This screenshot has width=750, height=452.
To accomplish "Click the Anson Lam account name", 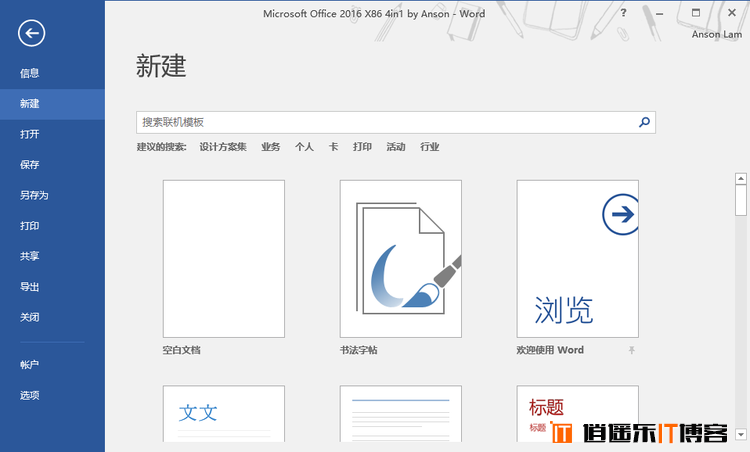I will click(717, 34).
